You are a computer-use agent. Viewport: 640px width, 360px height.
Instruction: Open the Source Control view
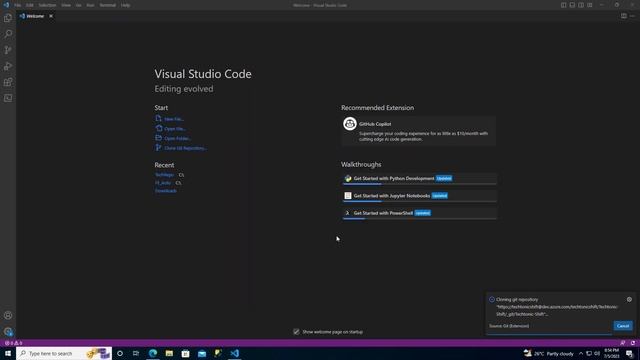[x=8, y=50]
